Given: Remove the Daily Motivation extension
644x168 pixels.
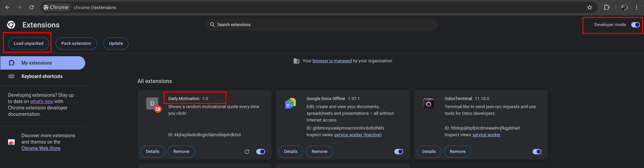Looking at the screenshot, I should (x=181, y=152).
